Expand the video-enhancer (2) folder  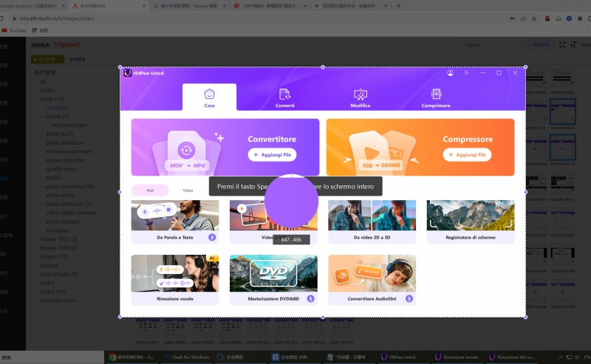(x=42, y=204)
